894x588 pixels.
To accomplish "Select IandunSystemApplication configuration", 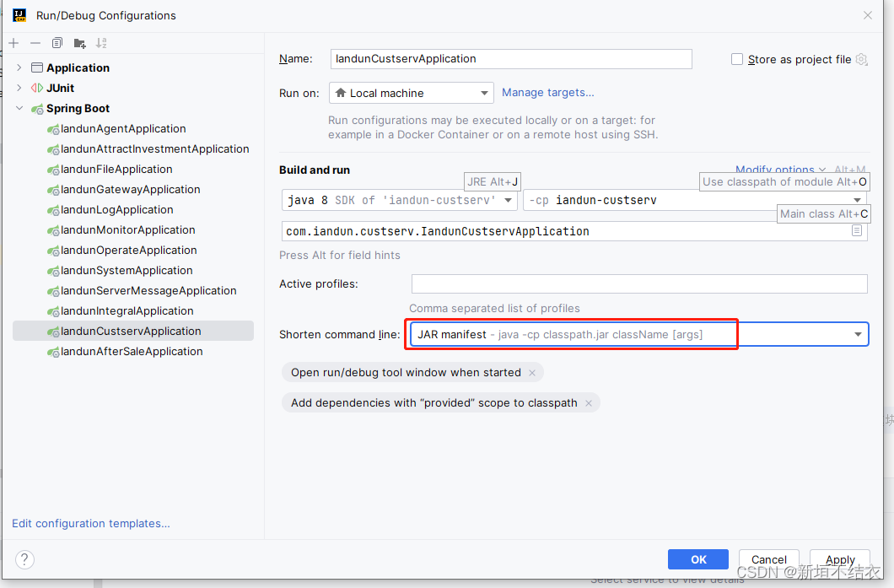I will [127, 270].
